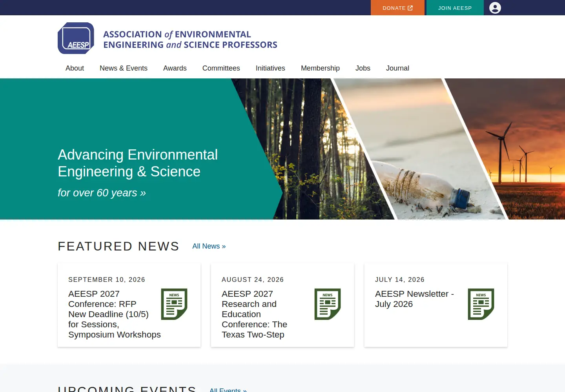Viewport: 565px width, 392px height.
Task: Click the news icon on Newsletter July 2026 card
Action: pos(481,304)
